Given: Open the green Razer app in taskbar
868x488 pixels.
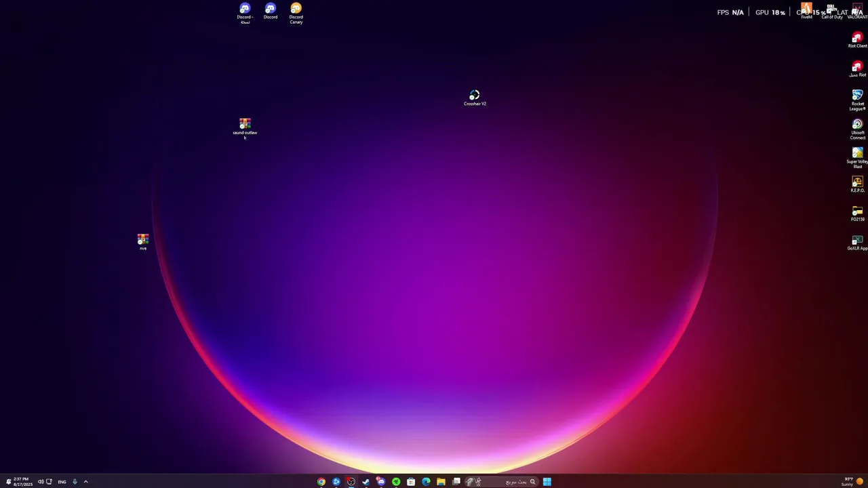Looking at the screenshot, I should 396,482.
